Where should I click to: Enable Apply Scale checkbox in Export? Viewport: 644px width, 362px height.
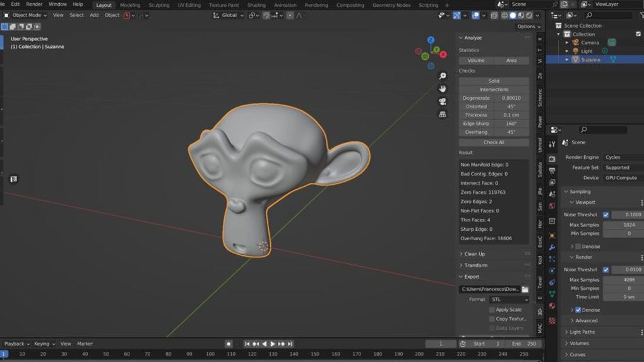(492, 310)
